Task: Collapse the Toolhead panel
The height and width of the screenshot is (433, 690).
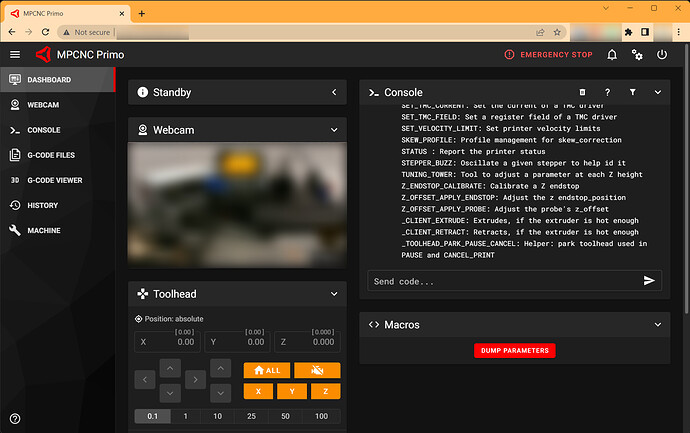Action: (x=334, y=295)
